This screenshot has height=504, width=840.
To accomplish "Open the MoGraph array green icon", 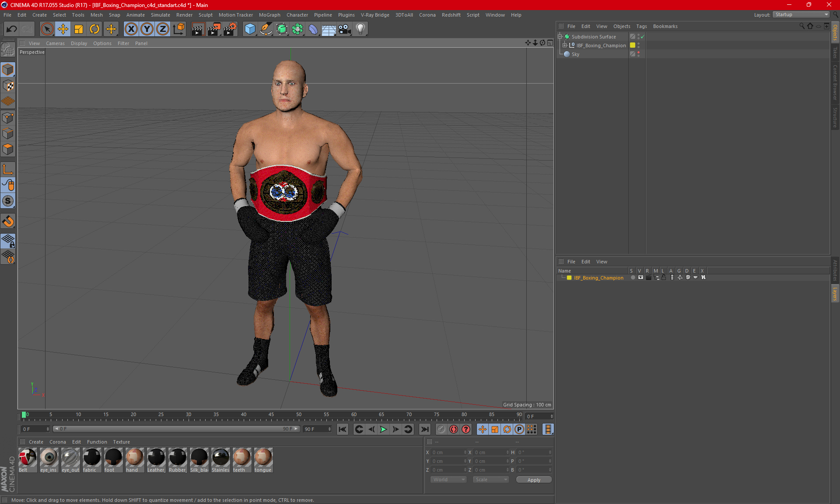I will (x=297, y=29).
